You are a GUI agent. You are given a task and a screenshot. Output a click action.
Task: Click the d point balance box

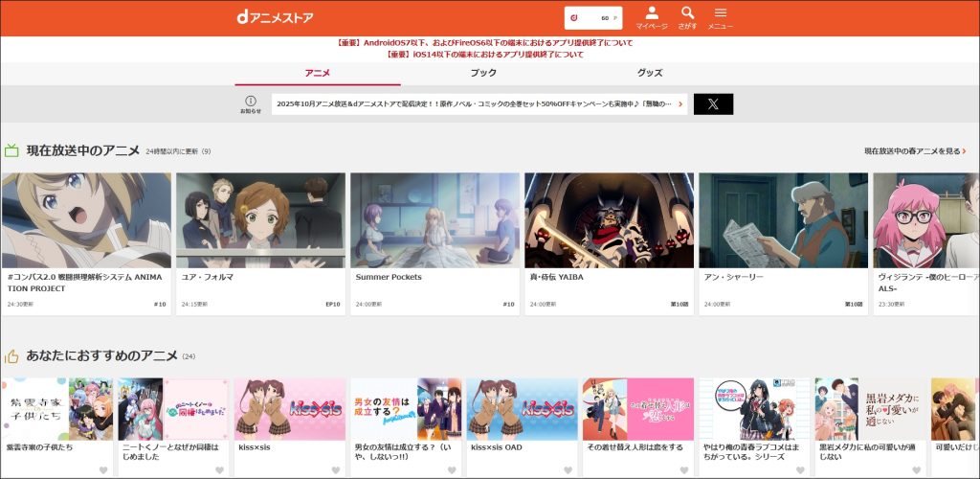(x=593, y=17)
